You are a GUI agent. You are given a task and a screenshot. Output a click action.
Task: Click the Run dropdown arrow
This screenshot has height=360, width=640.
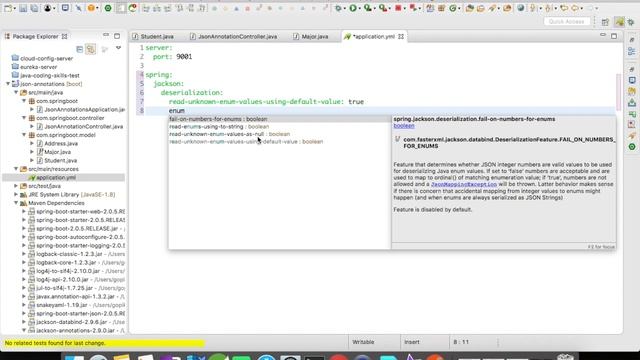tap(359, 9)
